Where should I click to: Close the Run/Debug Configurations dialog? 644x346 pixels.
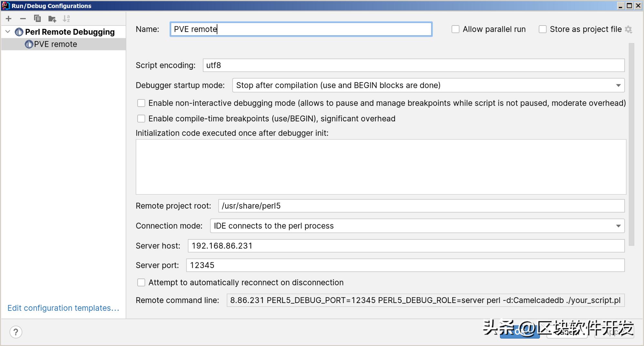(638, 6)
